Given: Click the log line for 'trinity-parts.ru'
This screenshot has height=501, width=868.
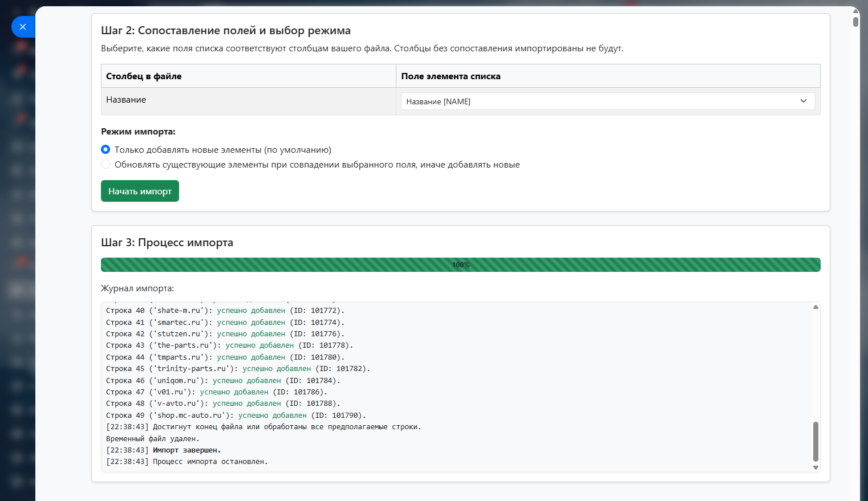Looking at the screenshot, I should tap(238, 369).
